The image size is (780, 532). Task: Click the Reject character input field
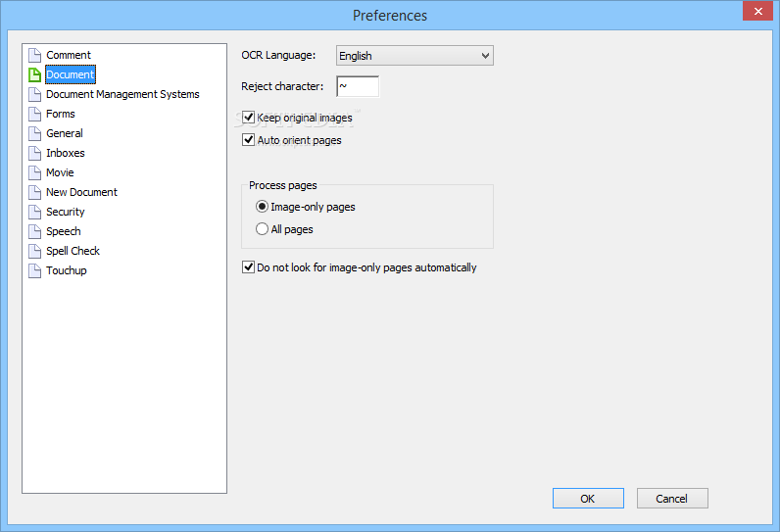358,86
